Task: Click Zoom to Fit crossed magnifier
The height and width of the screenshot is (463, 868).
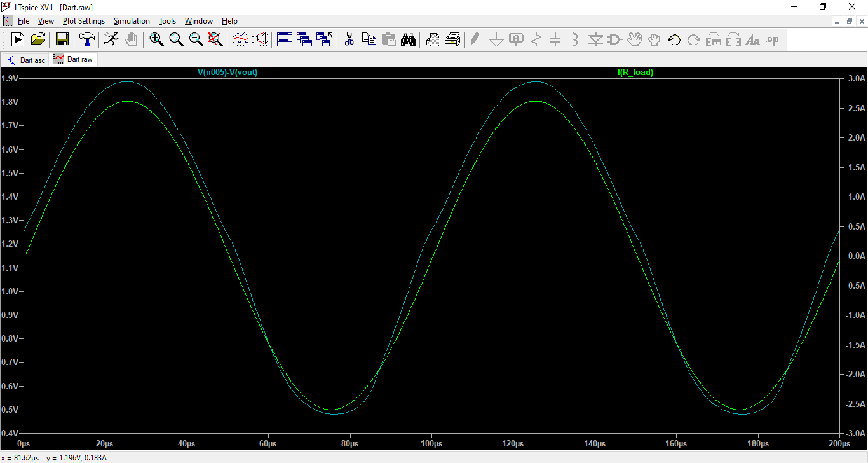Action: tap(215, 39)
